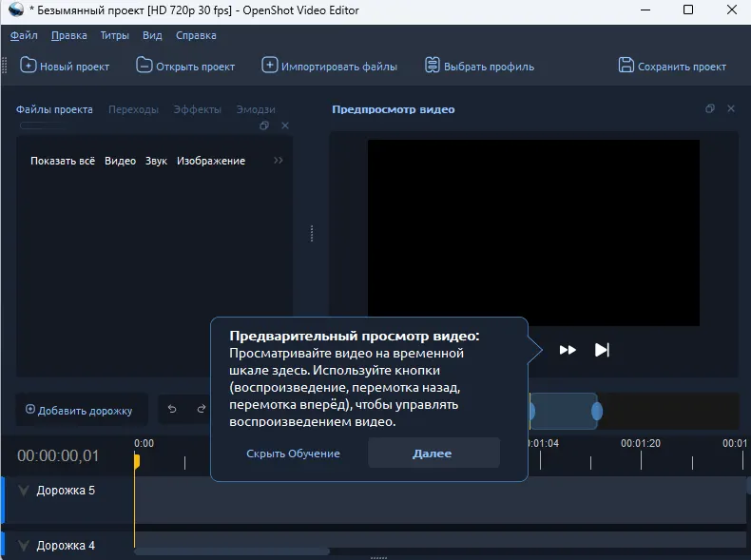Screen dimensions: 751x560
Task: Show more filter options chevron
Action: click(279, 161)
